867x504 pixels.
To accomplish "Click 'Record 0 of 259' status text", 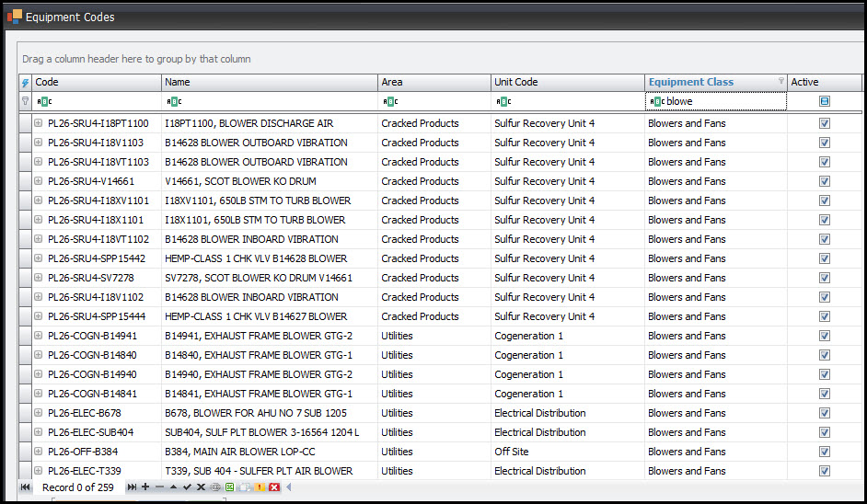I will coord(78,487).
